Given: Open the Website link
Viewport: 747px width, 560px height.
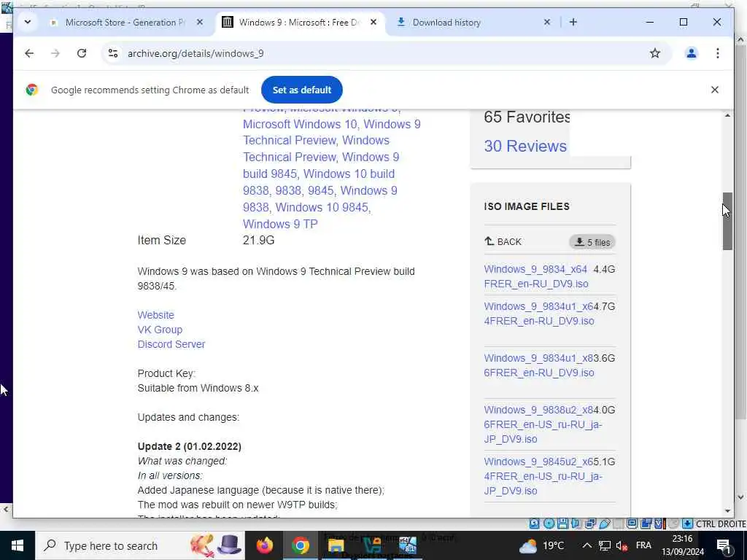Looking at the screenshot, I should click(156, 315).
